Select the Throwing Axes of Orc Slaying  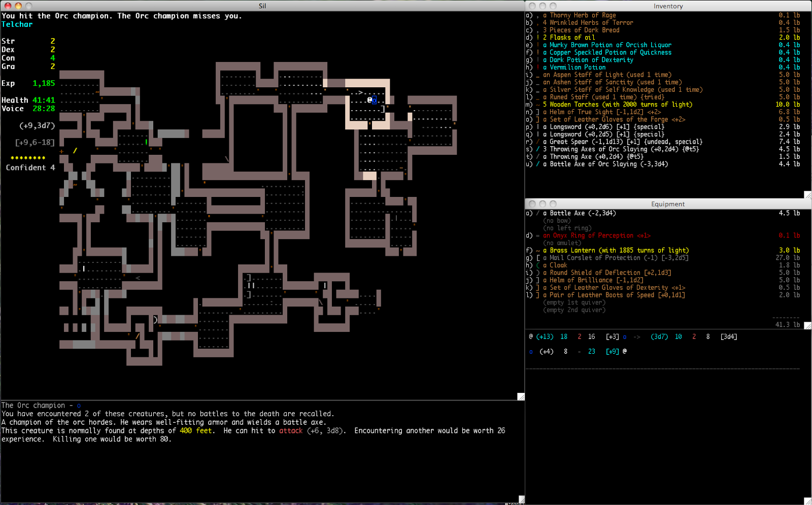663,149
